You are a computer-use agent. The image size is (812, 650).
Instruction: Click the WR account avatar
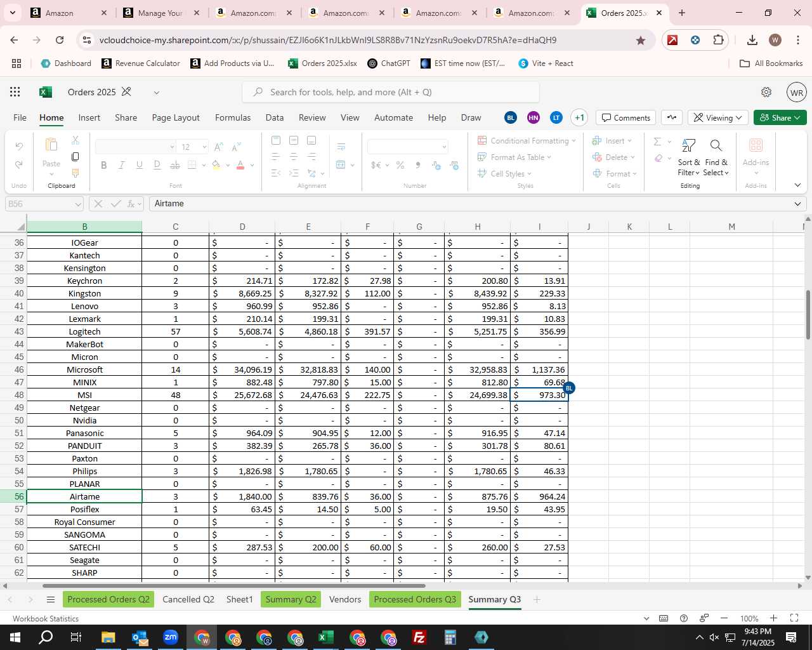(x=797, y=92)
